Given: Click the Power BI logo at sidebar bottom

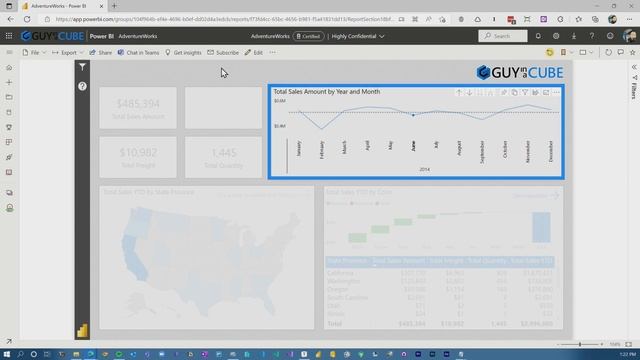Looking at the screenshot, I should pyautogui.click(x=82, y=330).
